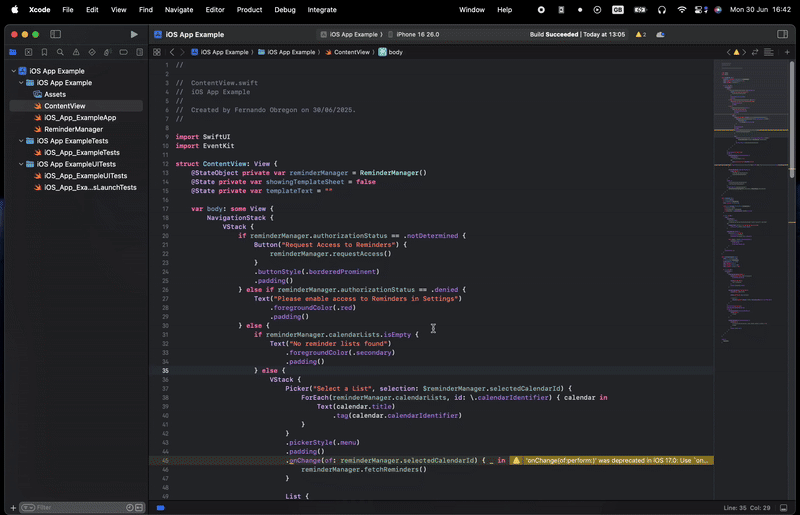Click the issue warning icon in jump bar
Screen dimensions: 800x515
[x=736, y=52]
